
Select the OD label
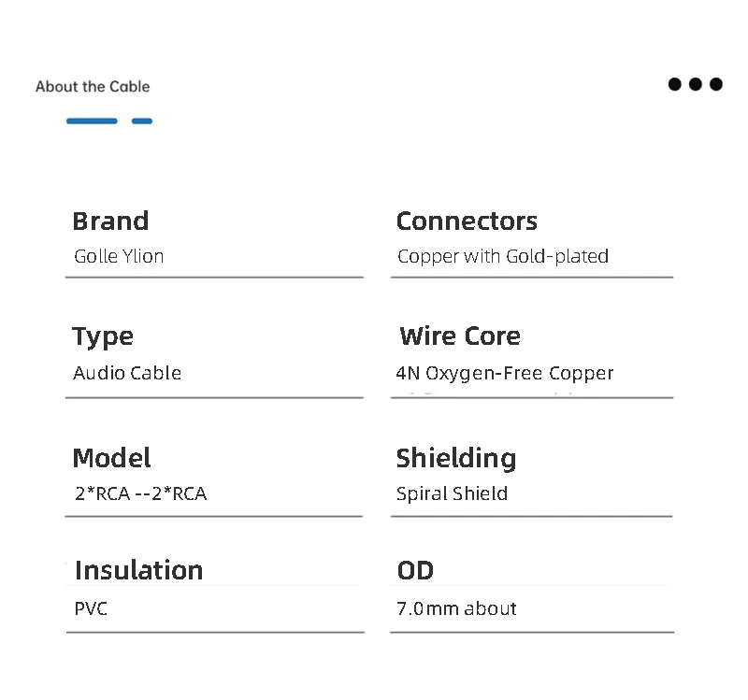415,570
